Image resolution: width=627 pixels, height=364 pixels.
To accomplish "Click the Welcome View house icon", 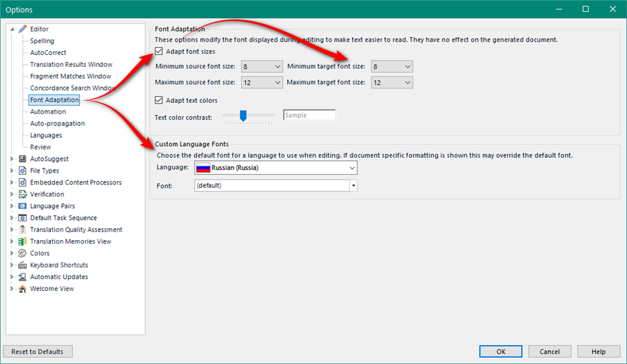I will point(22,288).
